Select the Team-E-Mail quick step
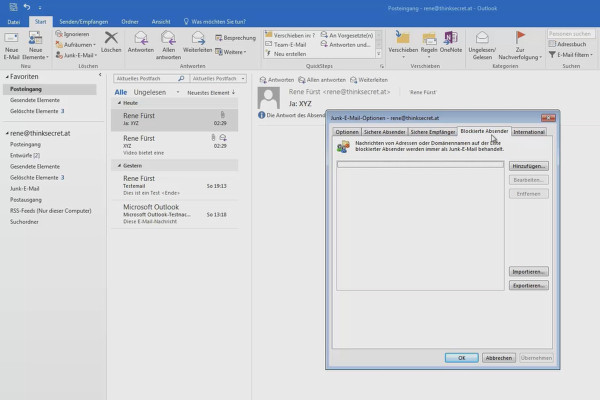The width and height of the screenshot is (600, 400). pyautogui.click(x=286, y=44)
